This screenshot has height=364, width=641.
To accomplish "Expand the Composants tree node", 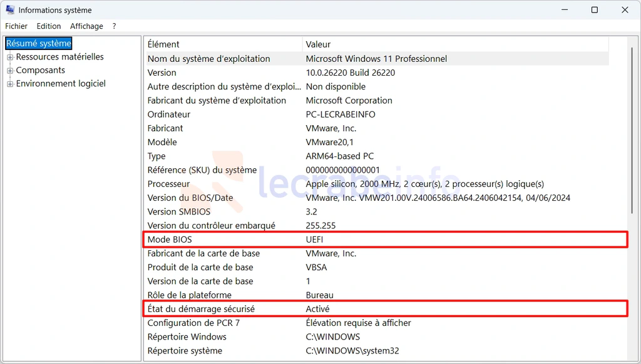I will click(10, 71).
